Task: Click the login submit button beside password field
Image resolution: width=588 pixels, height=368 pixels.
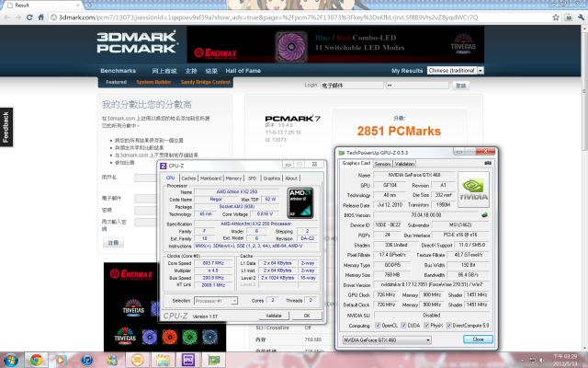Action: point(460,86)
